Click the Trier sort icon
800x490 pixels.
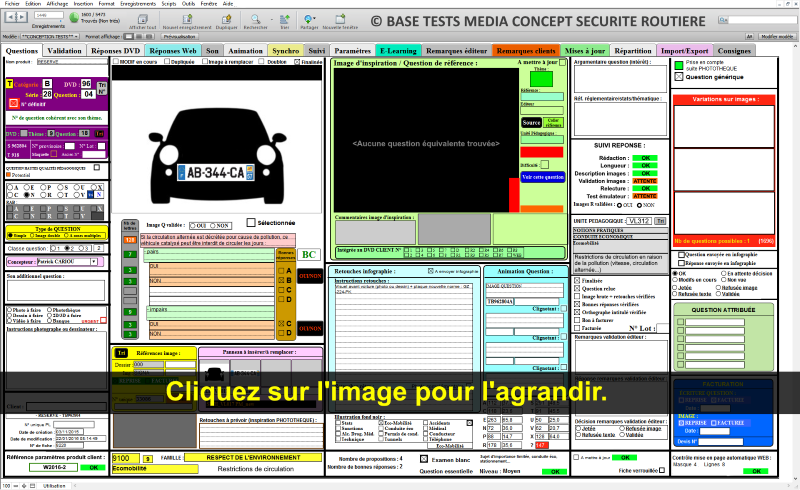pyautogui.click(x=285, y=19)
